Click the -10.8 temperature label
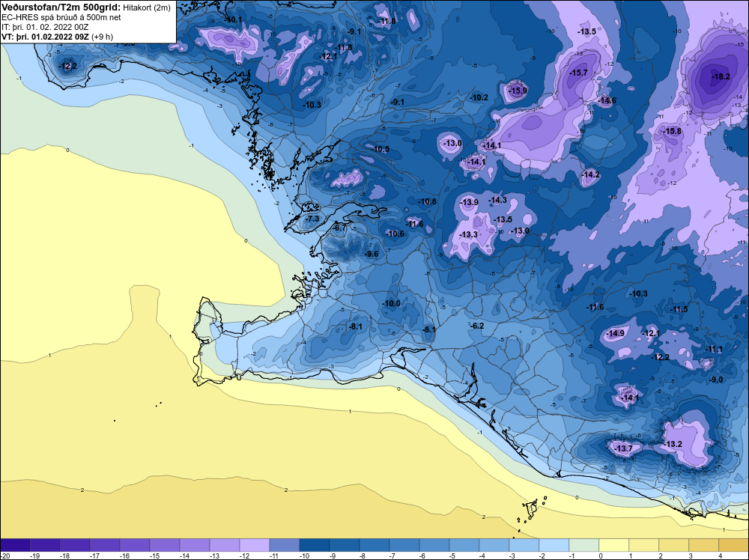The image size is (749, 560). coord(427,201)
